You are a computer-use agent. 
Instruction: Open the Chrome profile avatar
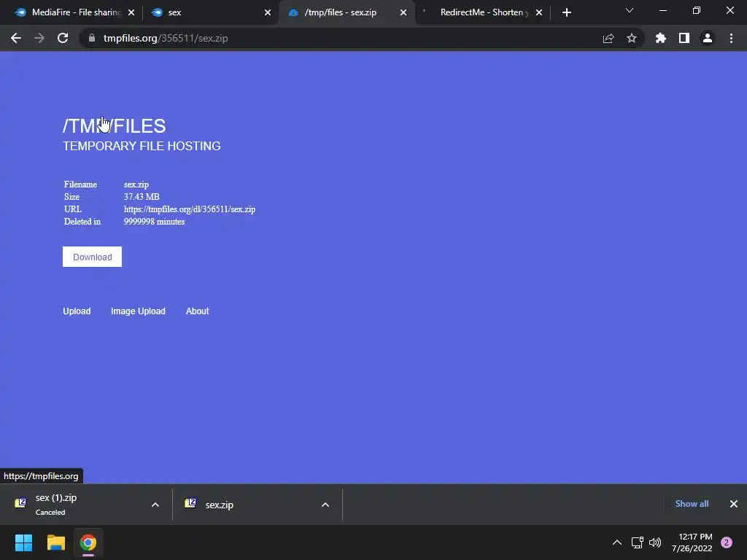click(x=708, y=38)
